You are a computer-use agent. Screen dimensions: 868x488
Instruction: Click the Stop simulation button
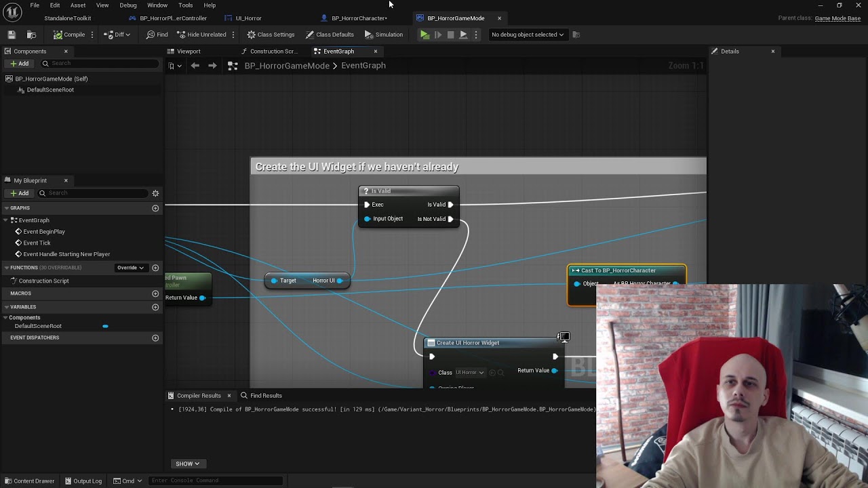click(x=450, y=35)
